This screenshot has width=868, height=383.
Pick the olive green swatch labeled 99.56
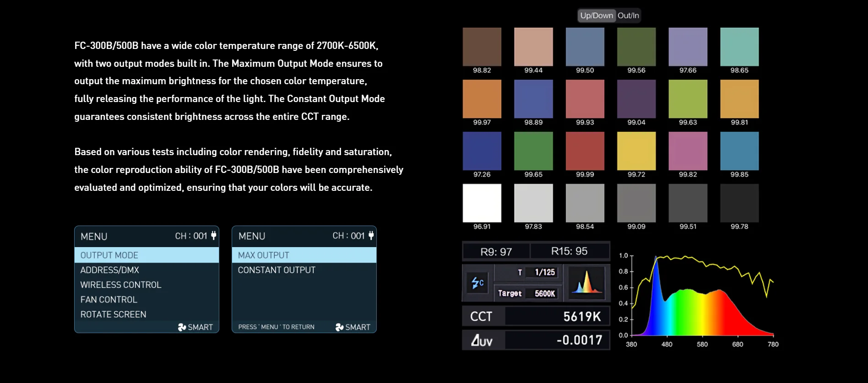point(636,47)
